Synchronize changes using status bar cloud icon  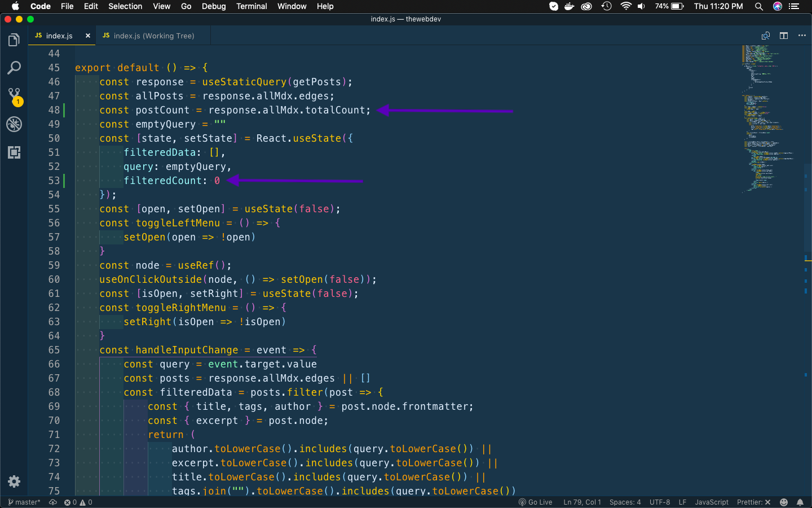tap(53, 502)
